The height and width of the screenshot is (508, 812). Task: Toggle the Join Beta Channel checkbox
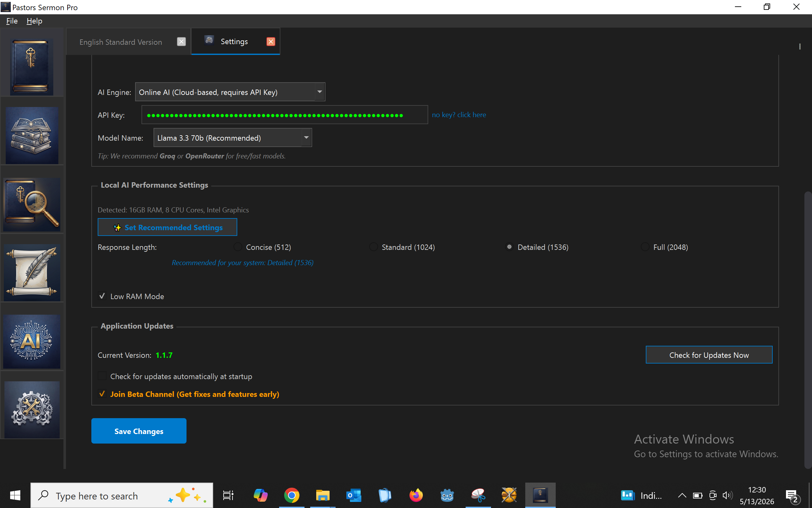click(x=102, y=394)
